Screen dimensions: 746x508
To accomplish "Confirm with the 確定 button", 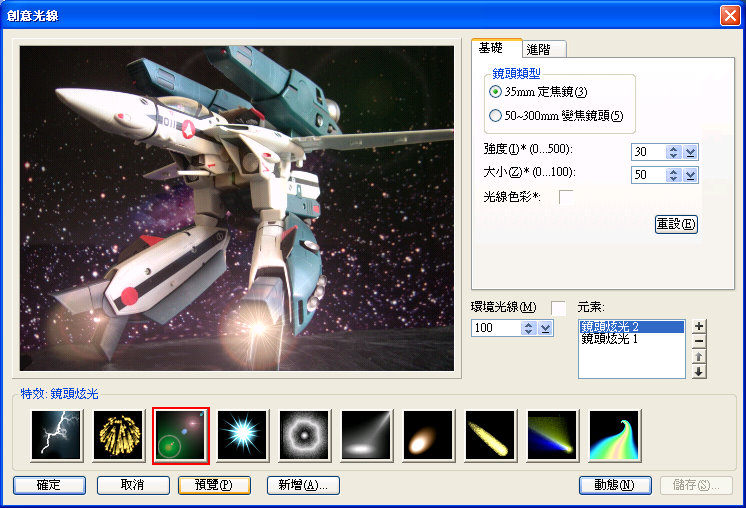I will [x=49, y=485].
